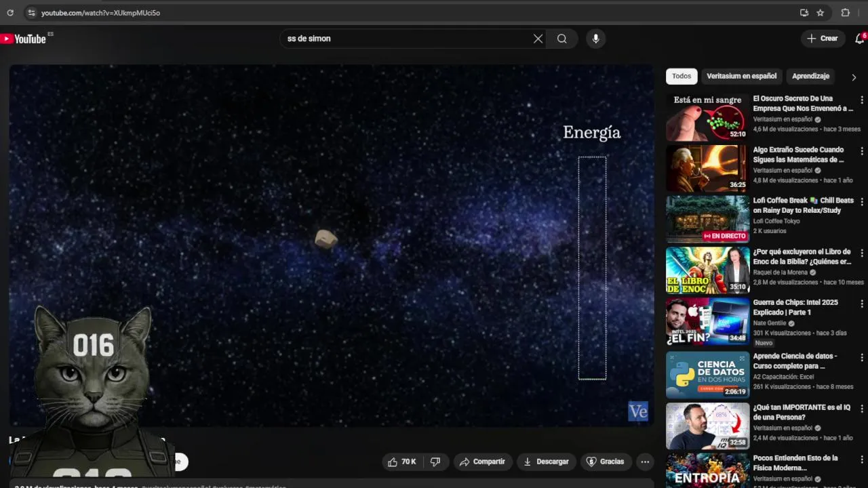Image resolution: width=868 pixels, height=488 pixels.
Task: Open options for Aprende Ciencia de datos video
Action: pyautogui.click(x=862, y=357)
